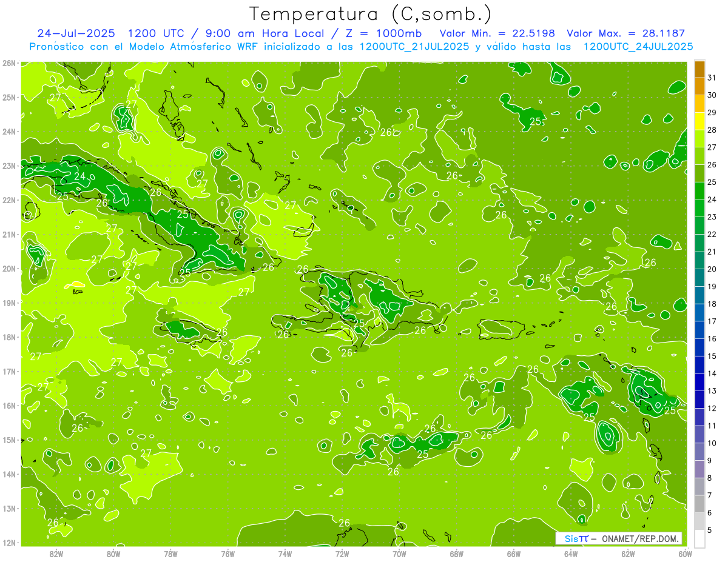Click the '16N' latitude axis label
Viewport: 728px width, 562px height.
click(9, 406)
